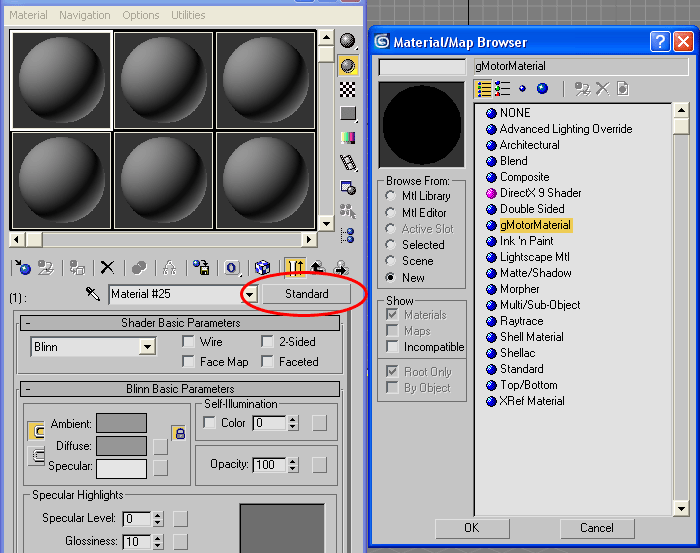Screen dimensions: 700x553
Task: Enable the Wire checkbox
Action: click(189, 342)
